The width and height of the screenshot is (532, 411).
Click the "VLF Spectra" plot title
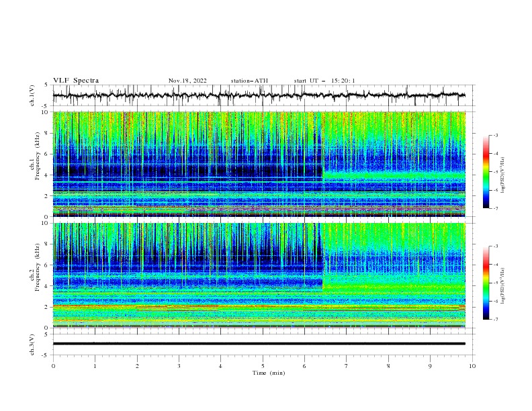(76, 81)
